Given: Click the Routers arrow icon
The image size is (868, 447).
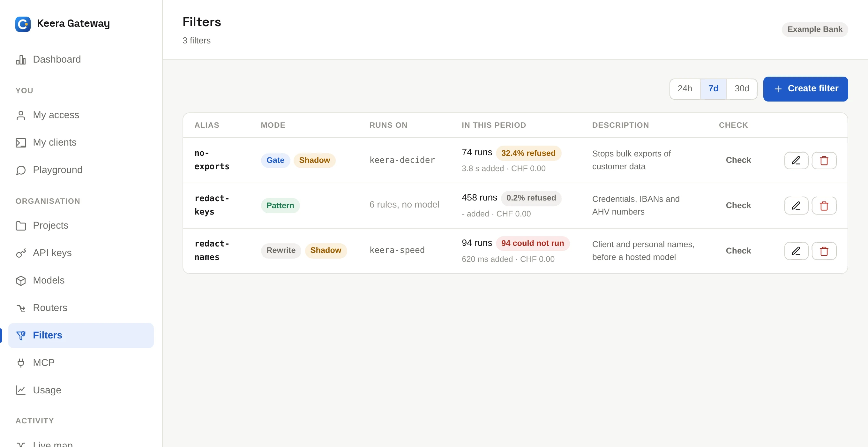Looking at the screenshot, I should (21, 308).
